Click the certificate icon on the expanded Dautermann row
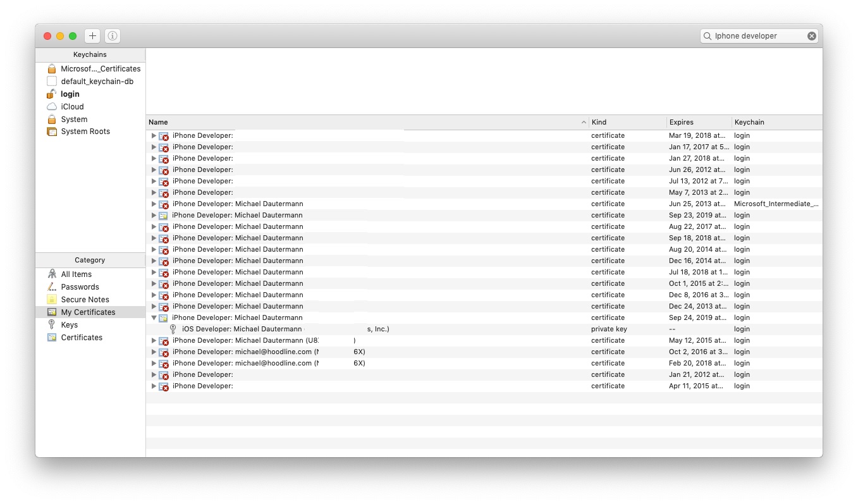This screenshot has width=858, height=504. 164,317
